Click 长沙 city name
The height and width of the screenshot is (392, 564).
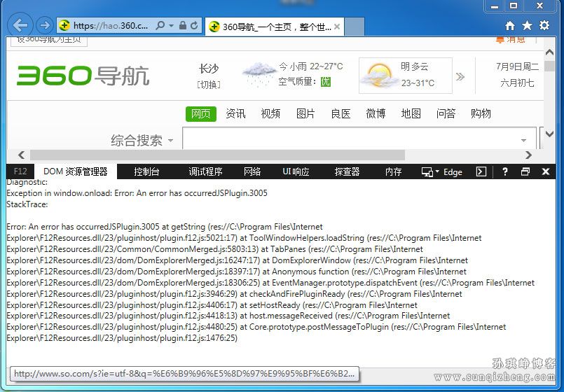(209, 69)
